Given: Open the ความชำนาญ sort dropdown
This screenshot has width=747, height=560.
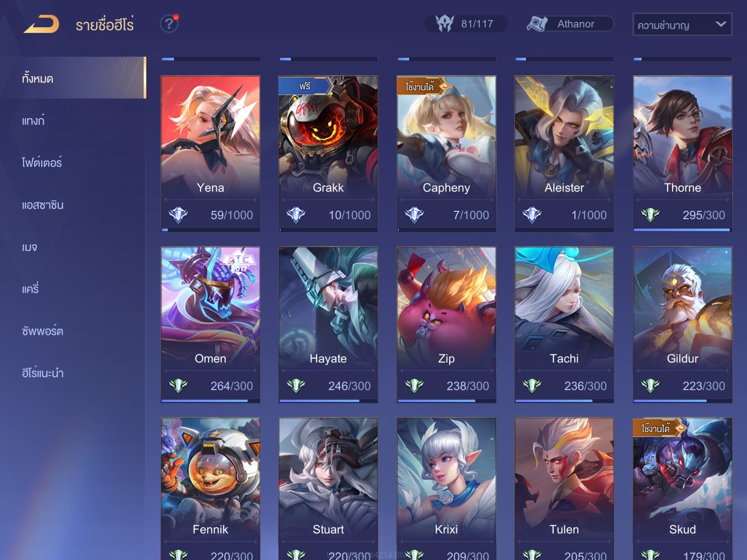Looking at the screenshot, I should pos(682,24).
